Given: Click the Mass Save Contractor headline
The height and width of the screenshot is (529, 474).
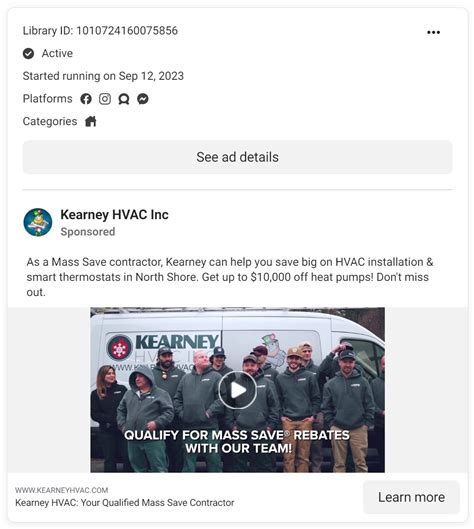Looking at the screenshot, I should 124,503.
